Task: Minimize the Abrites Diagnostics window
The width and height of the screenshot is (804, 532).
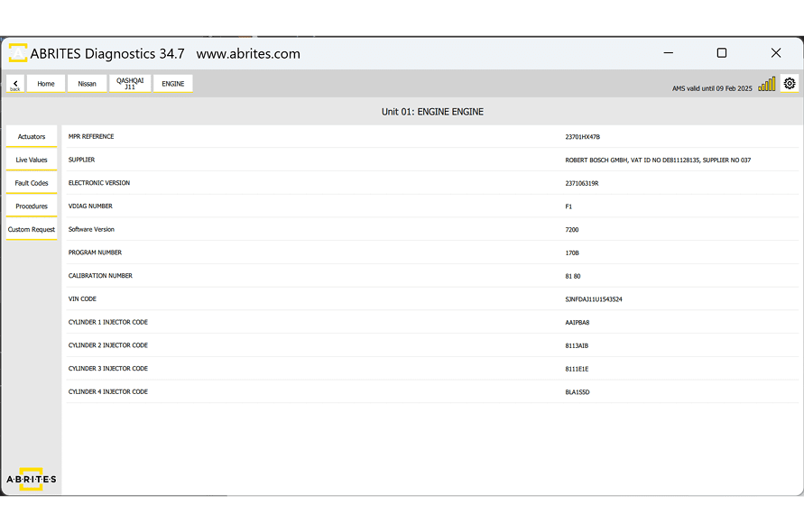Action: (668, 53)
